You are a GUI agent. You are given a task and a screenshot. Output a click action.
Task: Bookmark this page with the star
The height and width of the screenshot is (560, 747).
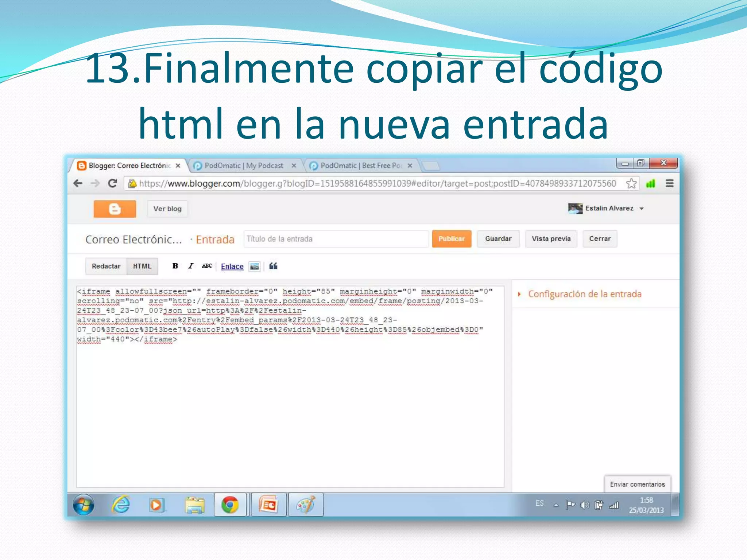pos(631,183)
